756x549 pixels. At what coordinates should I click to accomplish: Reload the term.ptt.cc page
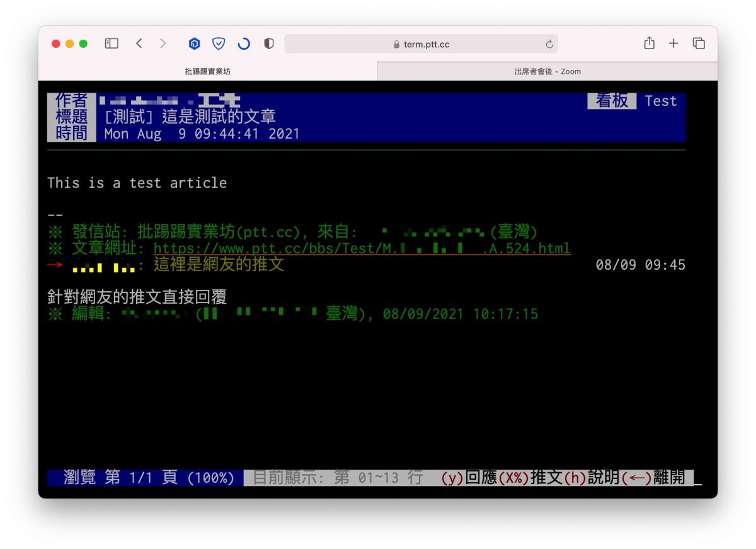point(549,44)
